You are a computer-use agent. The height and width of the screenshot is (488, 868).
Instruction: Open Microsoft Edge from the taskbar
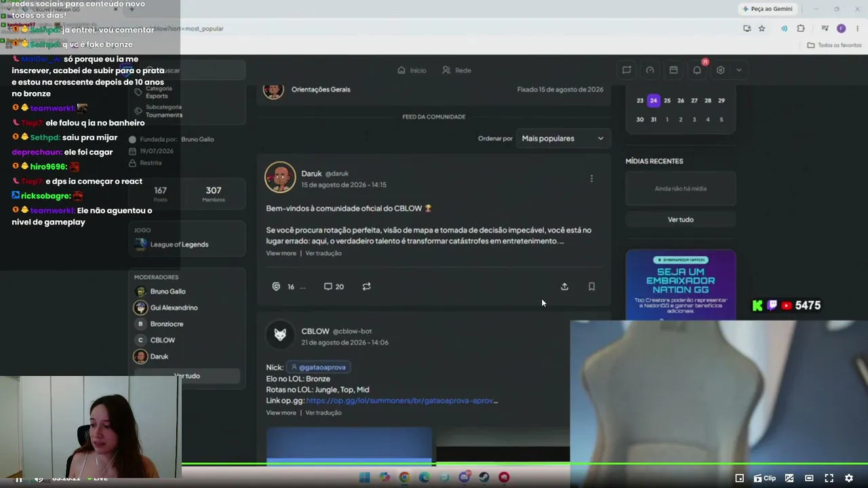coord(425,477)
